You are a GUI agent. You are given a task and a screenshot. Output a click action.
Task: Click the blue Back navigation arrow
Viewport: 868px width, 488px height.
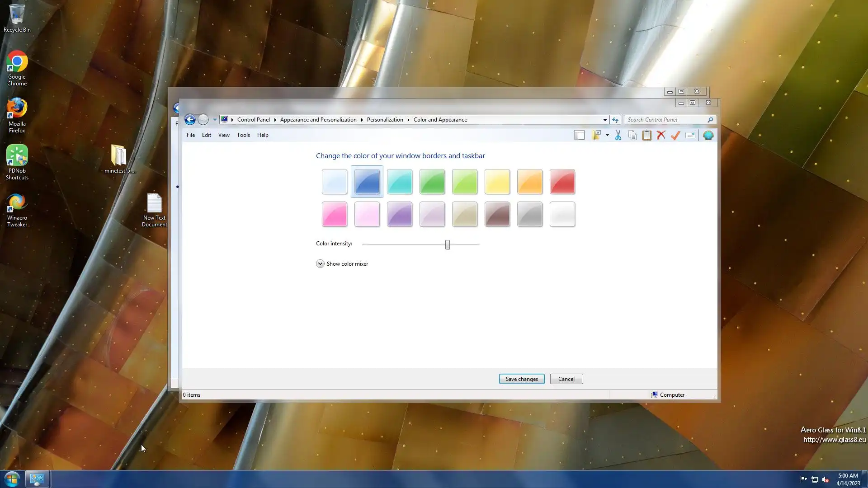click(x=190, y=120)
